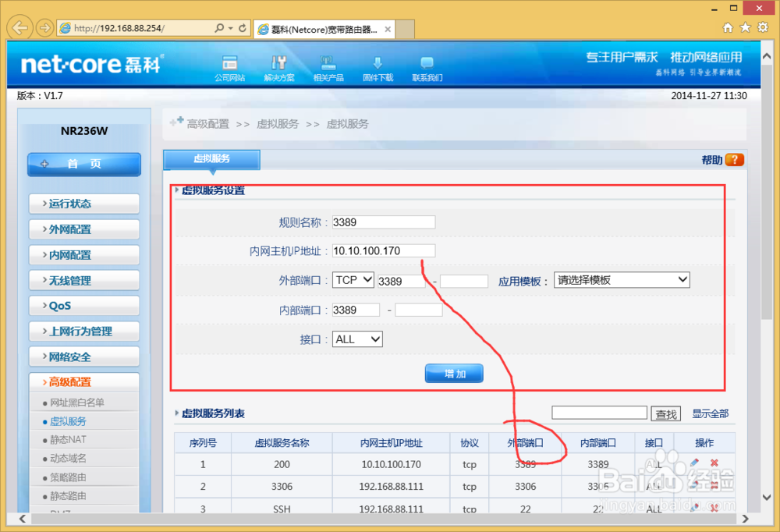This screenshot has height=532, width=780.
Task: Expand the 无线管理 menu
Action: point(84,281)
